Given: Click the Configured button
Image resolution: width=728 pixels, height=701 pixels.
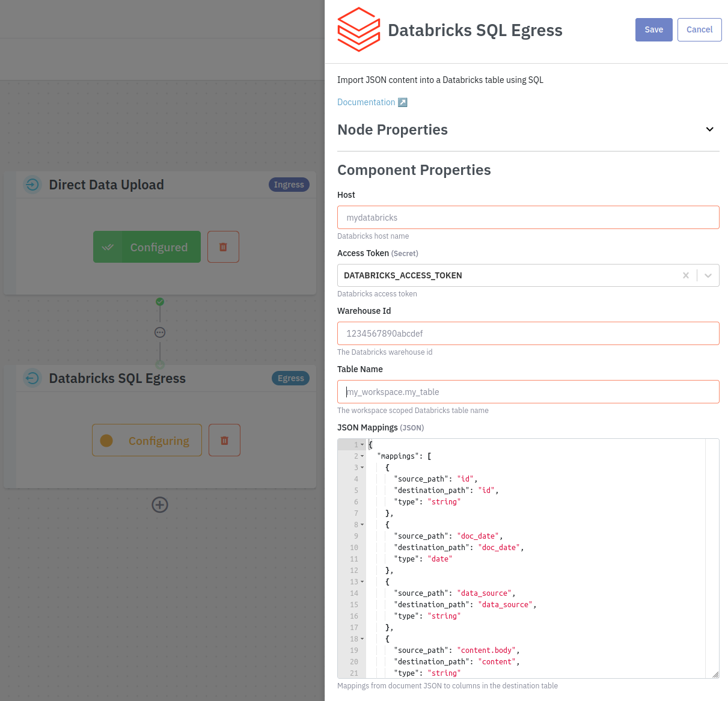Looking at the screenshot, I should (x=147, y=247).
